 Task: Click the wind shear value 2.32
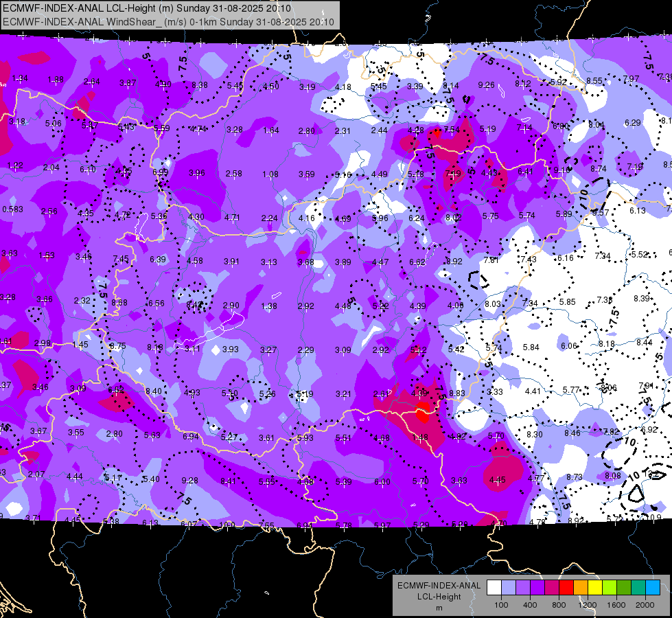(82, 301)
